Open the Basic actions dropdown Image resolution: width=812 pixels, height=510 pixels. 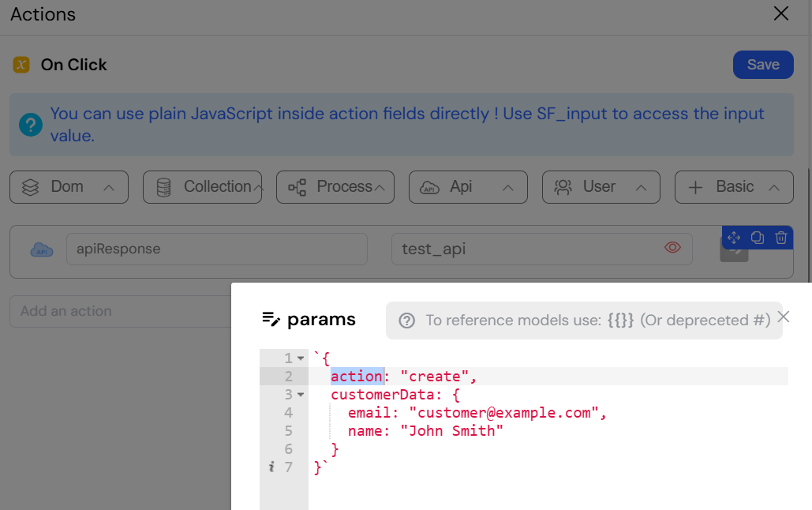click(x=734, y=187)
